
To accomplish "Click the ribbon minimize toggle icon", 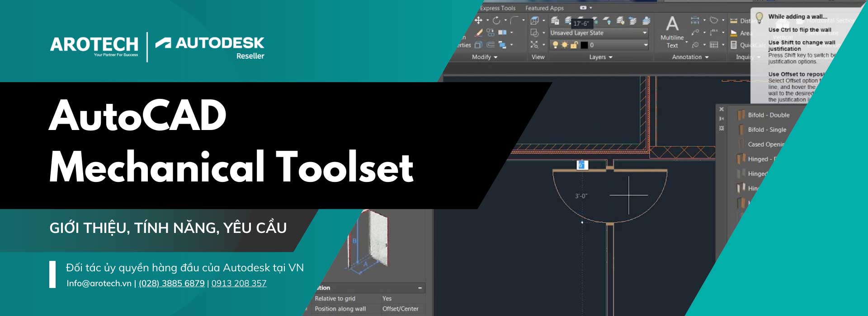I will coord(583,8).
